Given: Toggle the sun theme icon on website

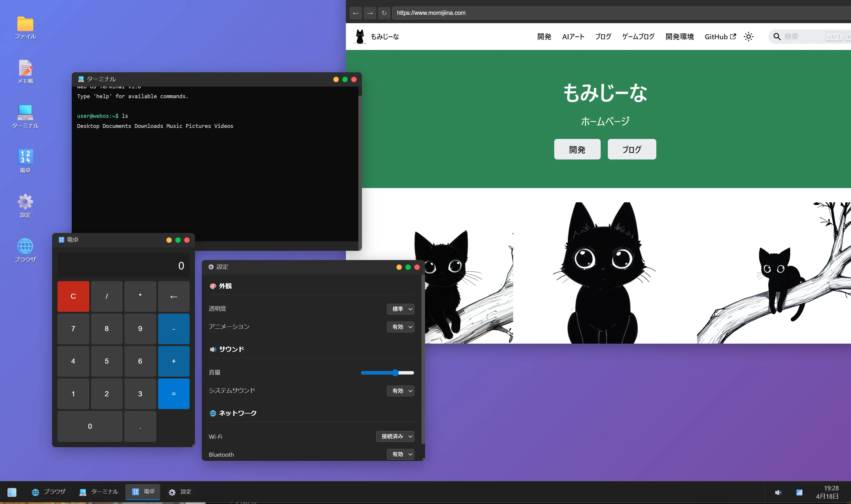Looking at the screenshot, I should (748, 37).
